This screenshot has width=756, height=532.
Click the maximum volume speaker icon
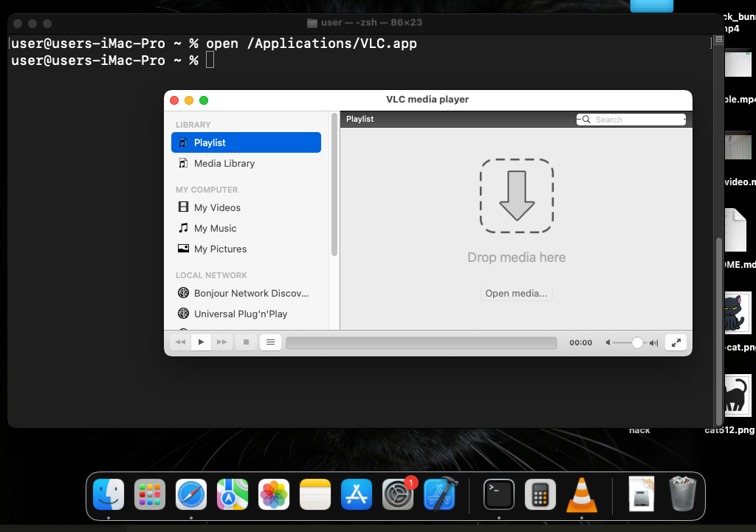coord(653,342)
